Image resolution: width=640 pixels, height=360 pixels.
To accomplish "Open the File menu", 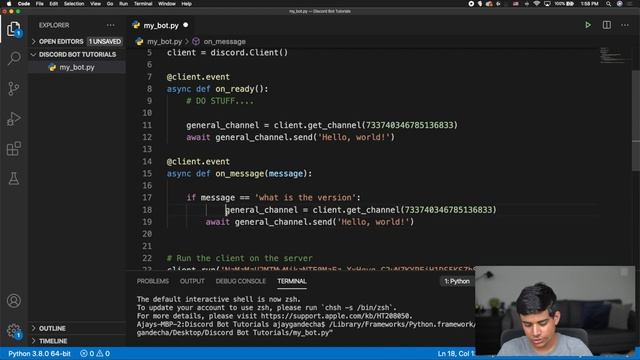I will 40,4.
